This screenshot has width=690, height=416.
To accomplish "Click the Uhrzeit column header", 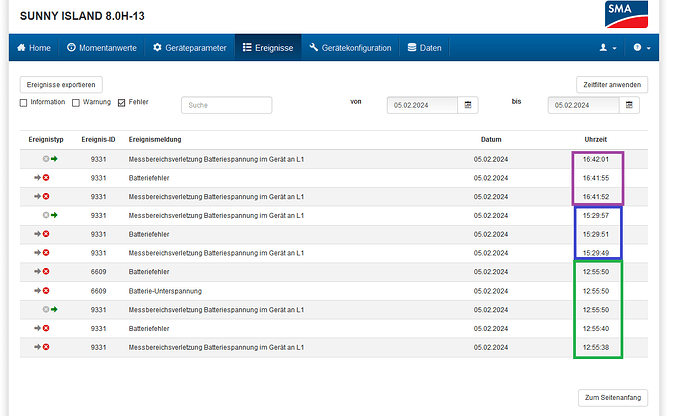I will 596,140.
